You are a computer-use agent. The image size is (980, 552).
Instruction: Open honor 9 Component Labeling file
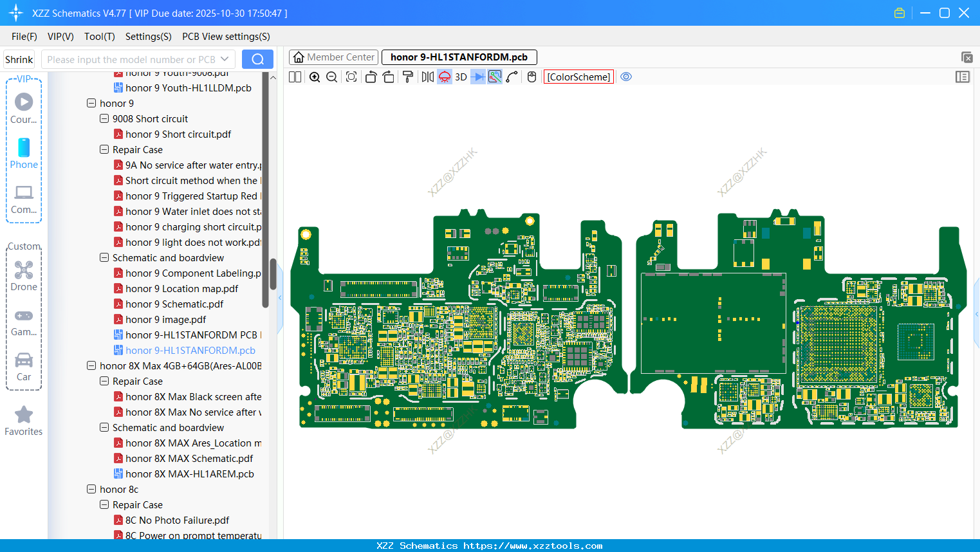(193, 273)
